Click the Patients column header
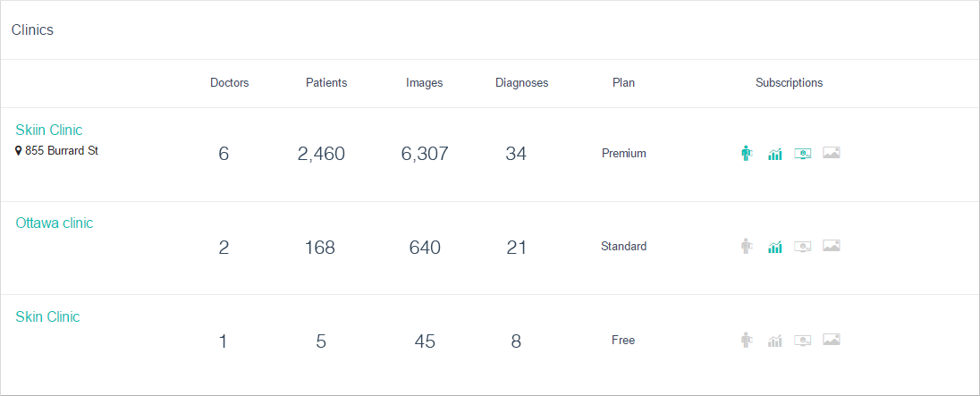This screenshot has height=396, width=980. (x=326, y=83)
